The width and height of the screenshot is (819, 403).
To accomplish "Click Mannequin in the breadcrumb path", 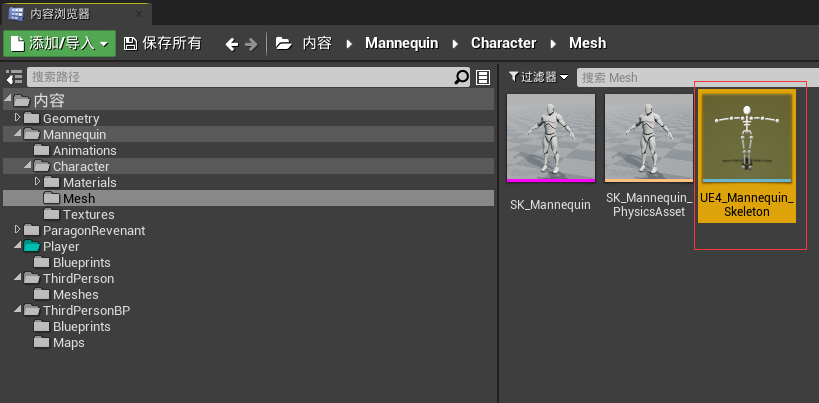I will coord(402,43).
